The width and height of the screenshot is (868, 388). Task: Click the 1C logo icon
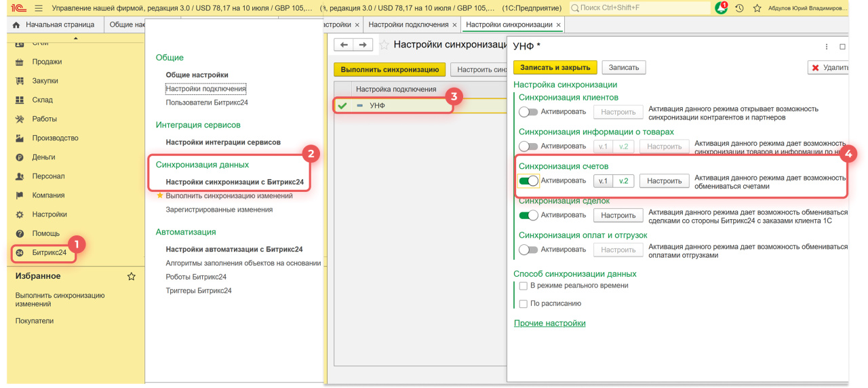coord(20,8)
